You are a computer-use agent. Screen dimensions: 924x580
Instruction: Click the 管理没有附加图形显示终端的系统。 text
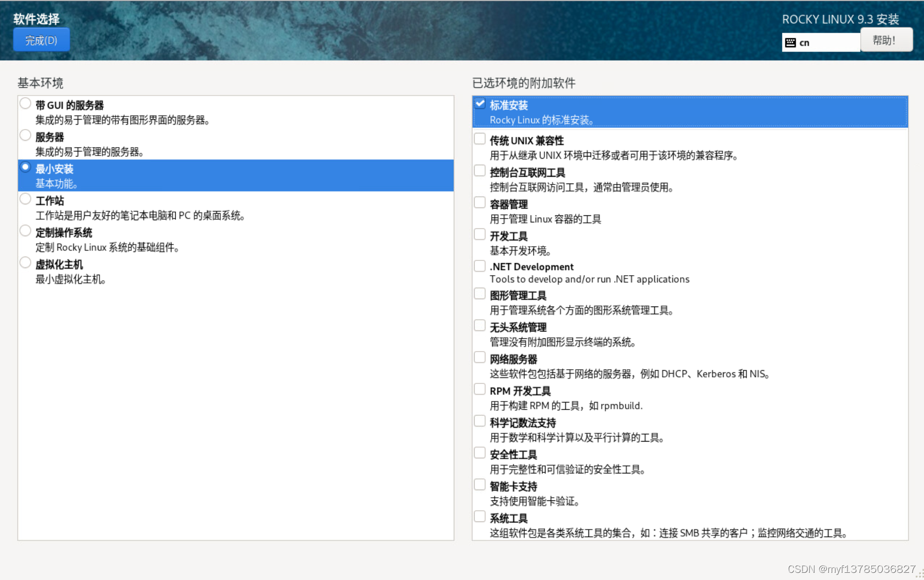(x=564, y=342)
